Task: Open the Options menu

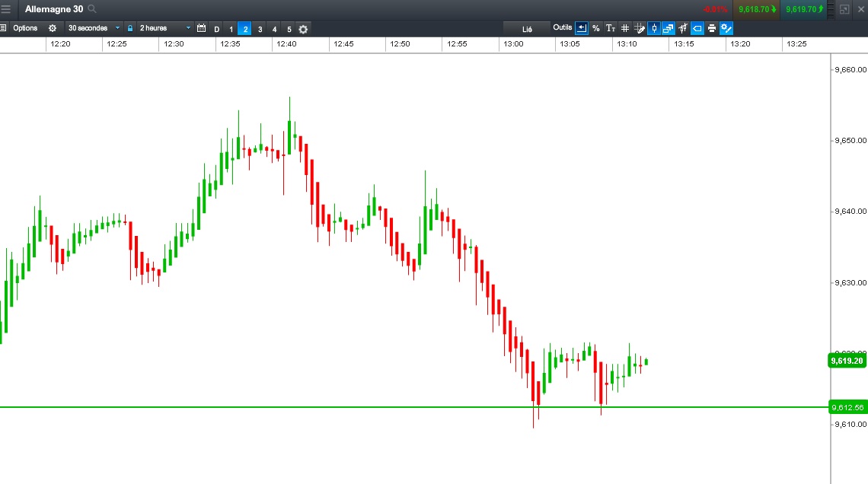Action: click(25, 28)
